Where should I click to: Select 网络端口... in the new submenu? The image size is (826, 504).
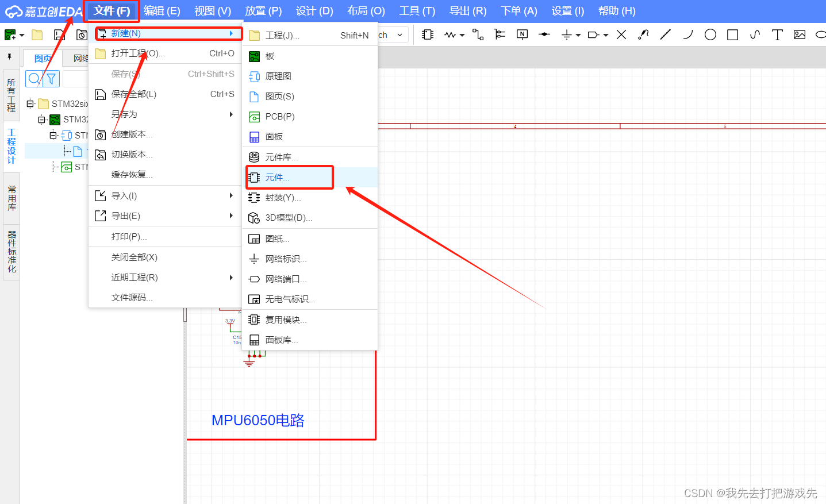[310, 279]
